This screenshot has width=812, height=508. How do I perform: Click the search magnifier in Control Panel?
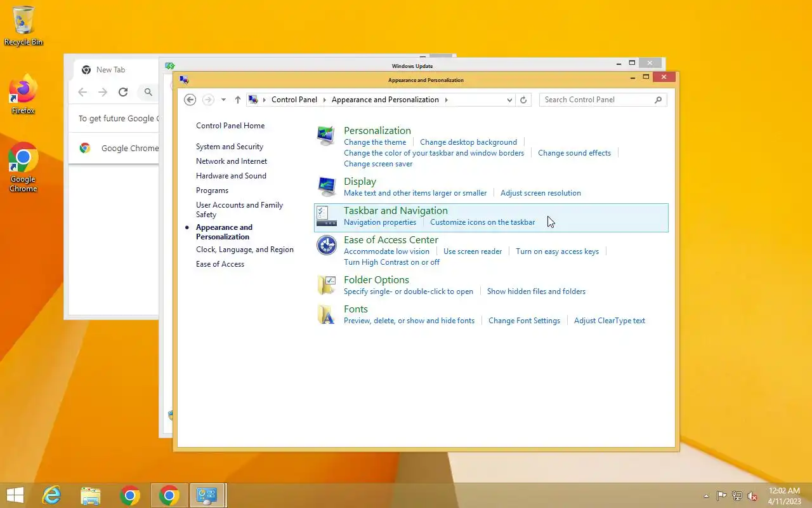tap(658, 100)
